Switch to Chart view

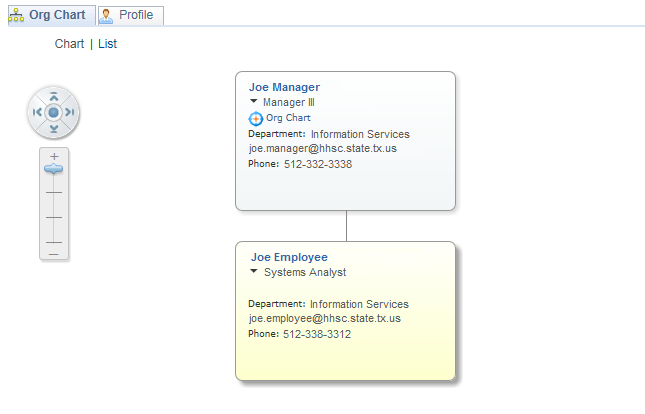coord(69,44)
